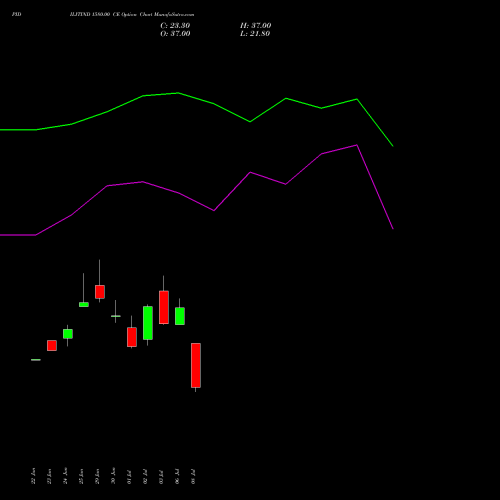
Task: Select the red candle for 03 Jul
Action: 164,307
